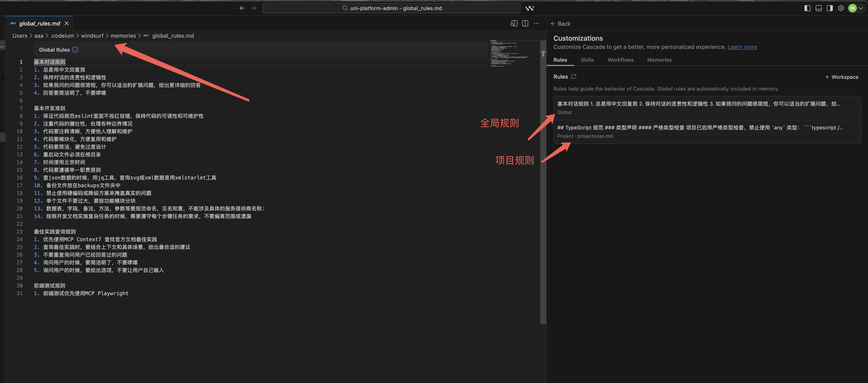This screenshot has height=383, width=868.
Task: Switch to the Memories tab
Action: pyautogui.click(x=659, y=60)
